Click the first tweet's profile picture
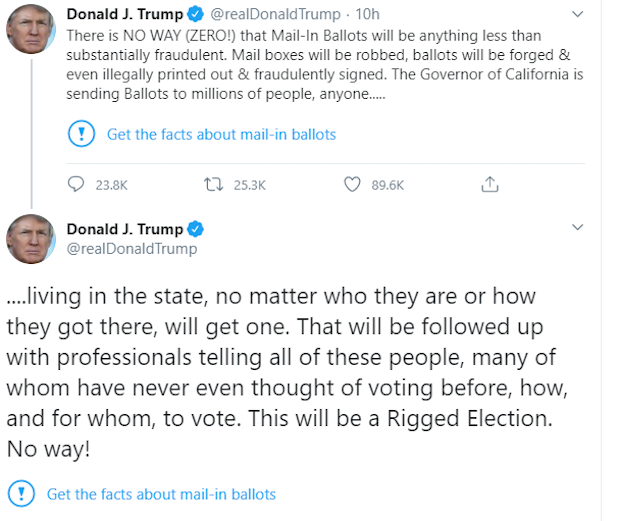This screenshot has height=521, width=618. (x=30, y=29)
